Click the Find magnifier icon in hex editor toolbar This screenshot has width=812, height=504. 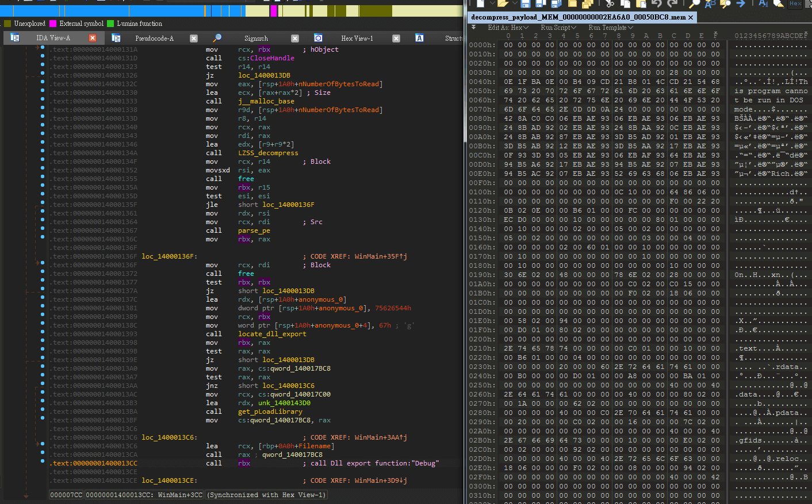tap(695, 3)
